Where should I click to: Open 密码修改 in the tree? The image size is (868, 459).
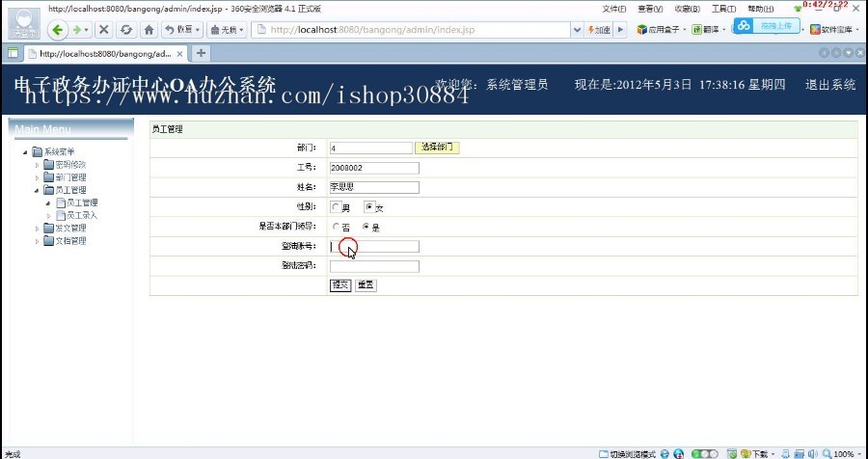click(70, 165)
